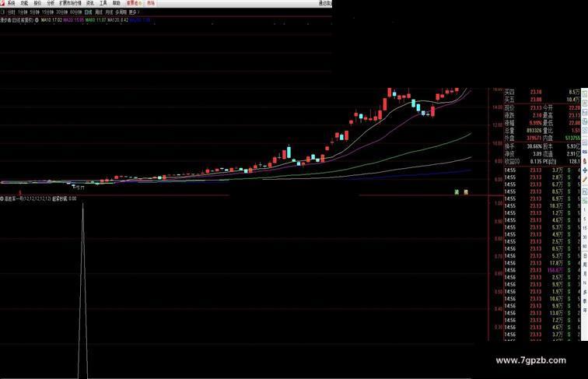The image size is (588, 379).
Task: Open the 扩展市场行情 menu
Action: coord(70,3)
